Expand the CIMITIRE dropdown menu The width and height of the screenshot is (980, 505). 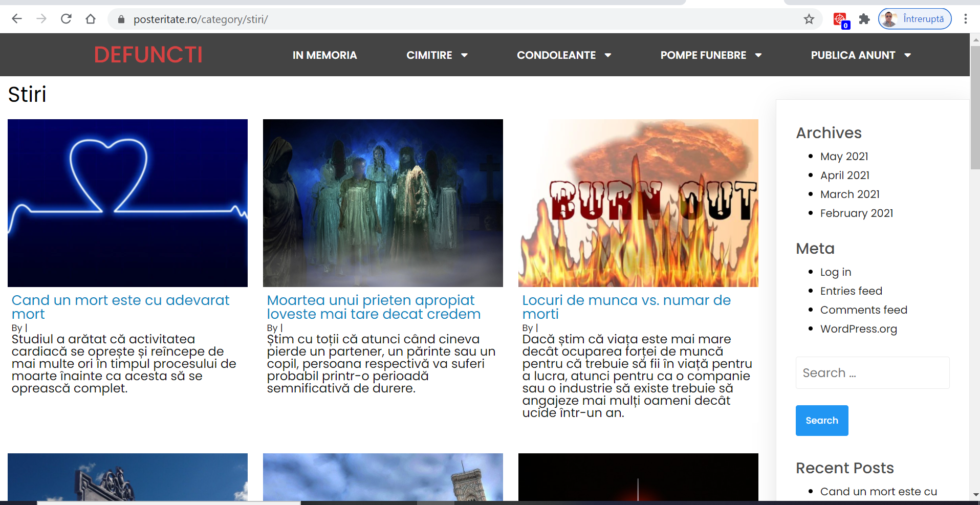[x=437, y=55]
